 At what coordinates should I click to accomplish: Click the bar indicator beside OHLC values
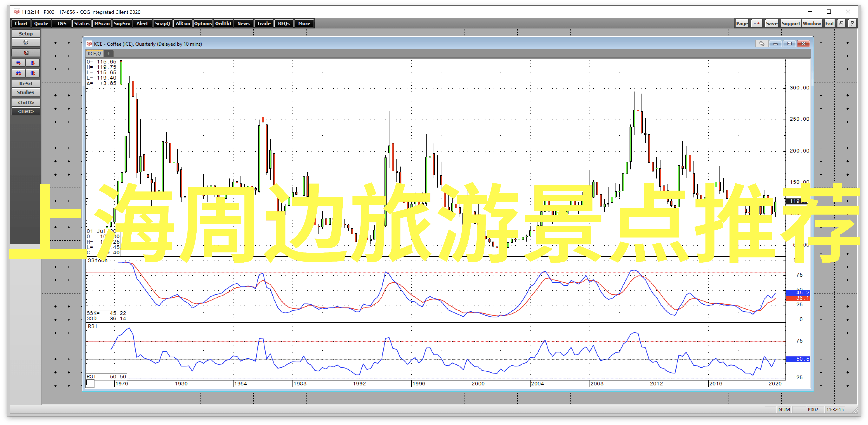121,72
